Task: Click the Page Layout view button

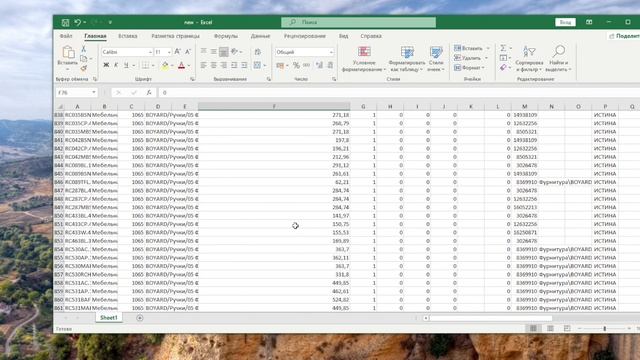Action: (x=550, y=328)
